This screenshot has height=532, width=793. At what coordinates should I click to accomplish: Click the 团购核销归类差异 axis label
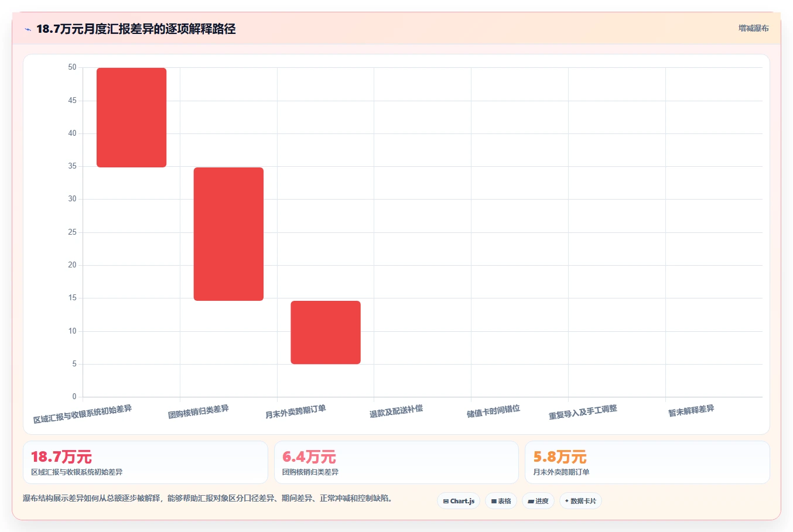coord(198,411)
